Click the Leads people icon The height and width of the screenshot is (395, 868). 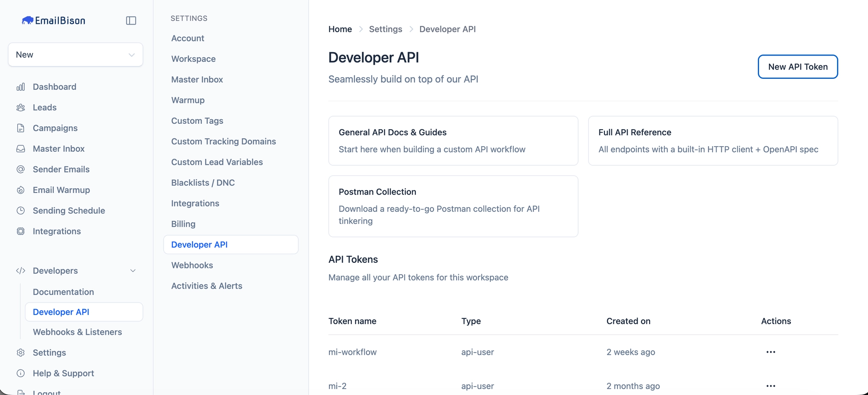21,107
